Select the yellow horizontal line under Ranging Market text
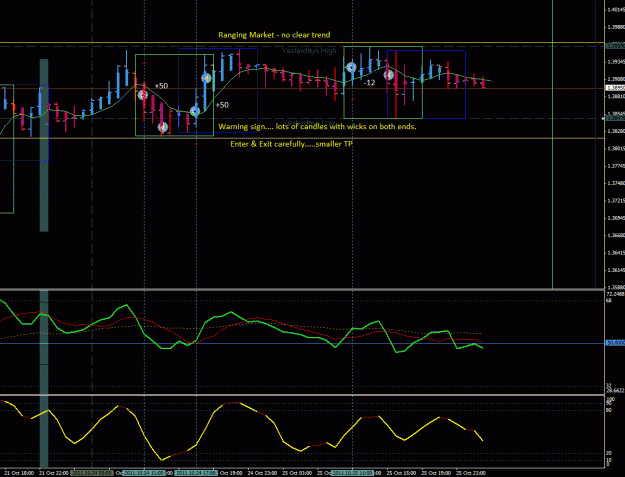 click(302, 42)
